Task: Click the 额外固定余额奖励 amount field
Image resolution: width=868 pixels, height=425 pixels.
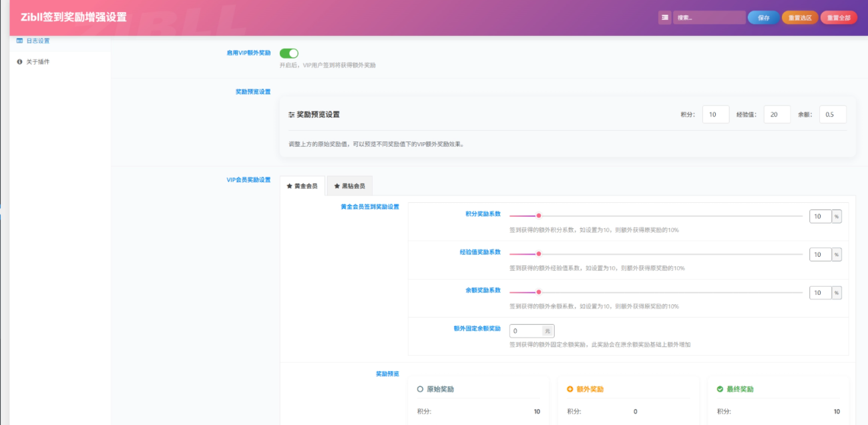Action: tap(525, 331)
